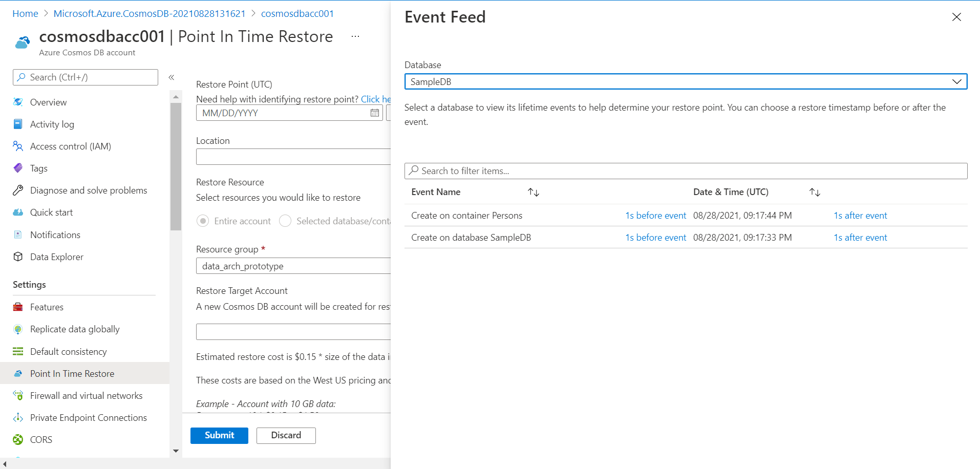Select the Entire account radio button
Viewport: 980px width, 469px height.
click(203, 221)
